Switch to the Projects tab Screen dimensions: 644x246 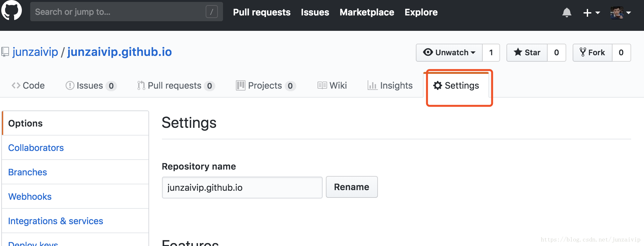tap(266, 85)
